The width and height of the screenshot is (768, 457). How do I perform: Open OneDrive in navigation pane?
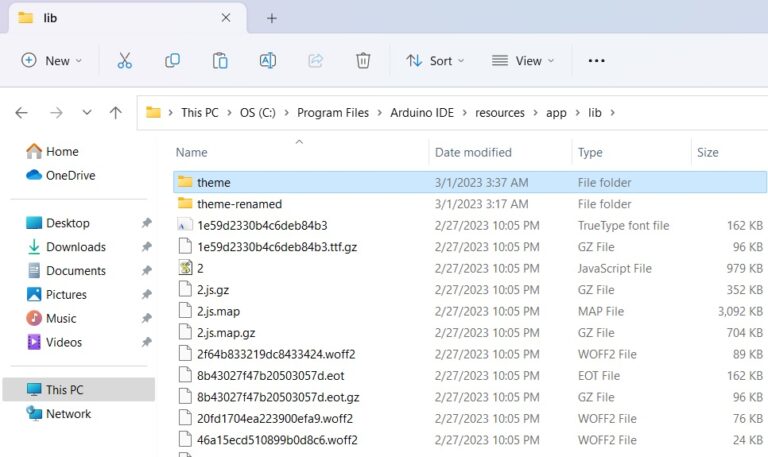61,175
